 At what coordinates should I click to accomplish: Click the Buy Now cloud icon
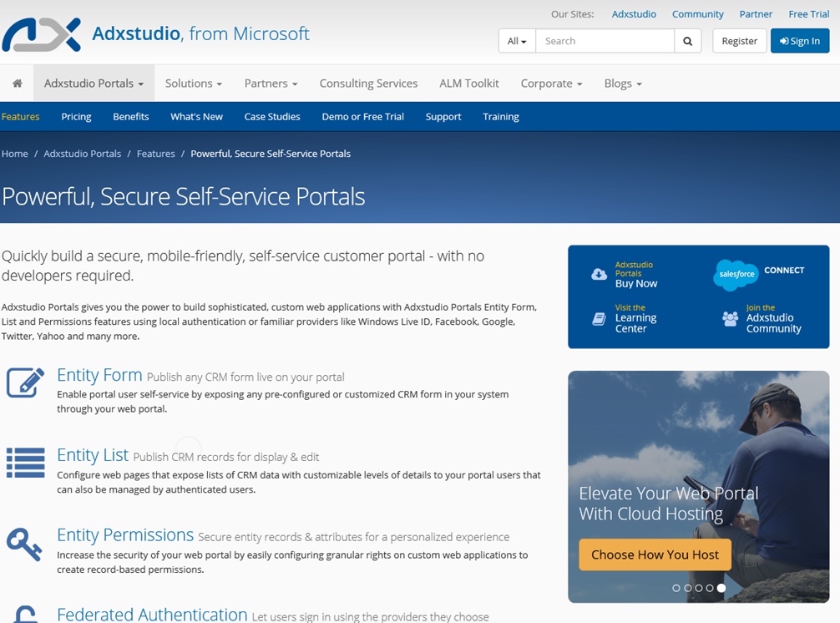tap(598, 273)
